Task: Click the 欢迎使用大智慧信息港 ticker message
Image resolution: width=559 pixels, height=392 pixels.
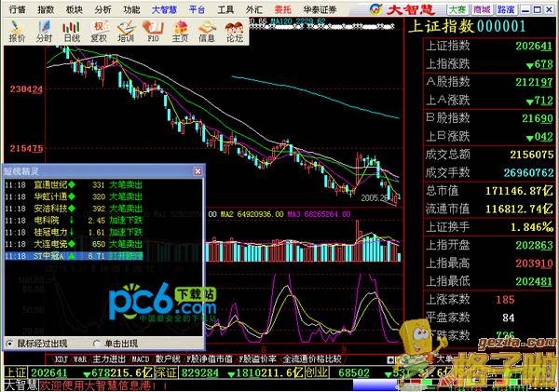Action: point(97,385)
